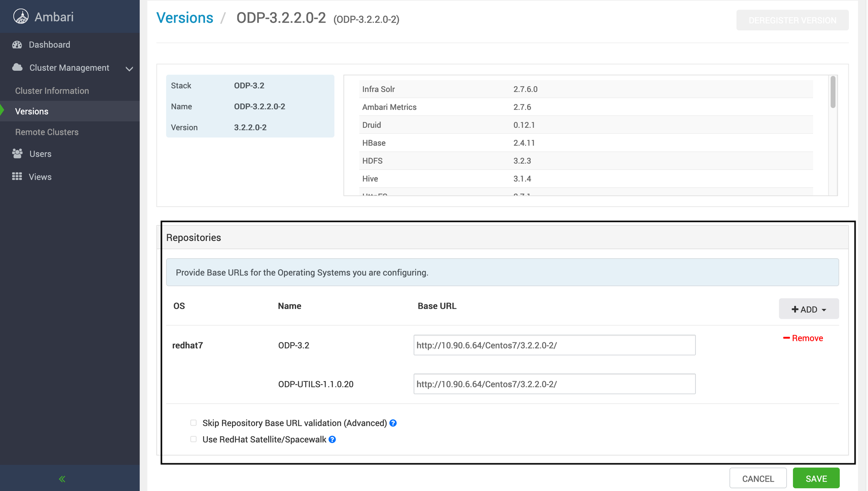
Task: Open help for RedHat Satellite/Spacewalk option
Action: click(332, 440)
